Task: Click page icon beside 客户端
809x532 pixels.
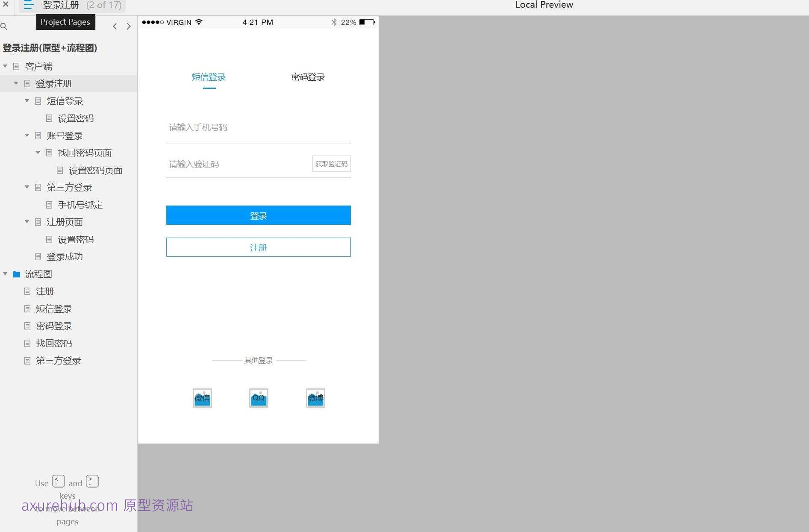Action: [x=17, y=66]
